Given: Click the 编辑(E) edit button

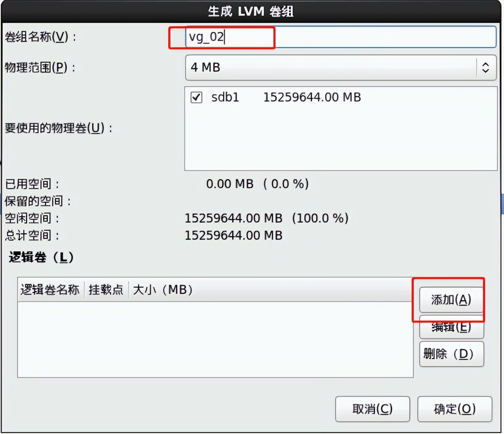Looking at the screenshot, I should click(x=451, y=327).
